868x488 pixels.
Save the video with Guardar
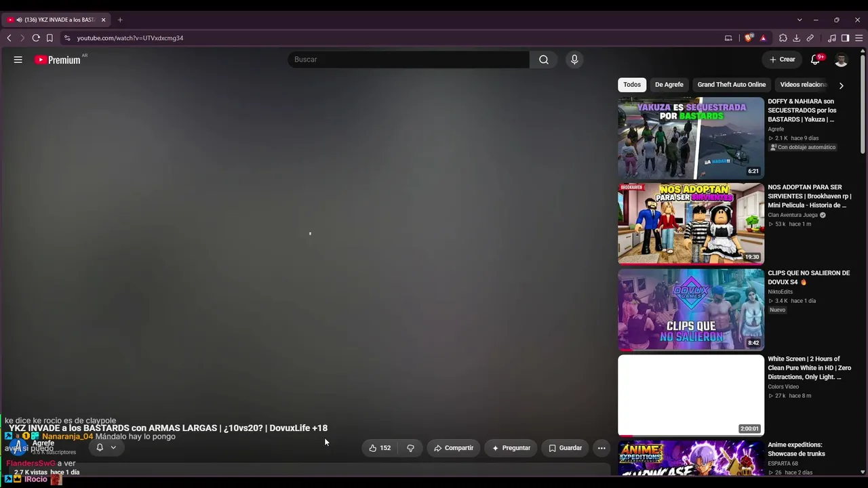tap(565, 448)
